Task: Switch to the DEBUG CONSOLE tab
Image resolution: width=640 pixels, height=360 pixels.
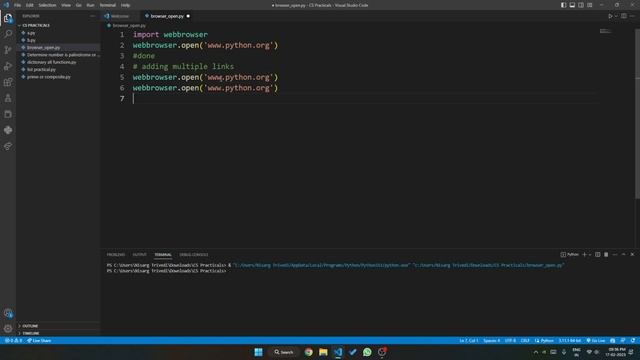Action: coord(194,255)
